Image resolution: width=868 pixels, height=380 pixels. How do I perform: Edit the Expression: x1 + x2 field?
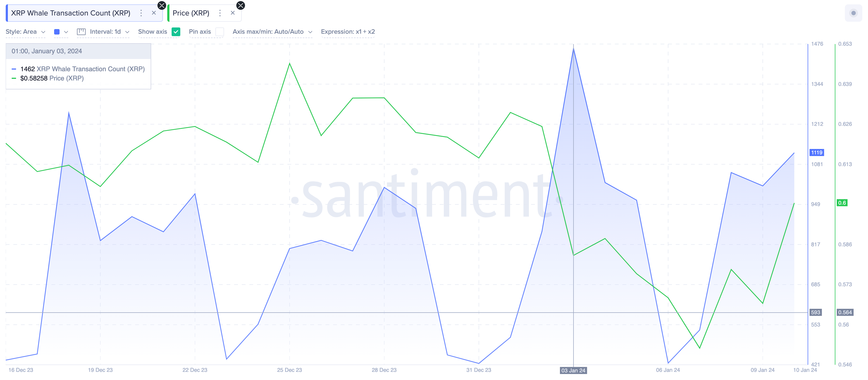click(x=348, y=32)
